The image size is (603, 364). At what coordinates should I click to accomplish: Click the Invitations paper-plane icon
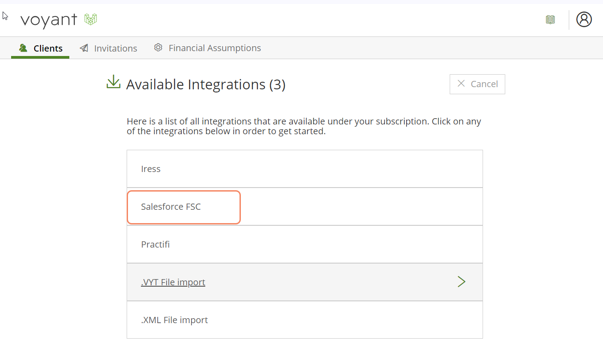84,48
